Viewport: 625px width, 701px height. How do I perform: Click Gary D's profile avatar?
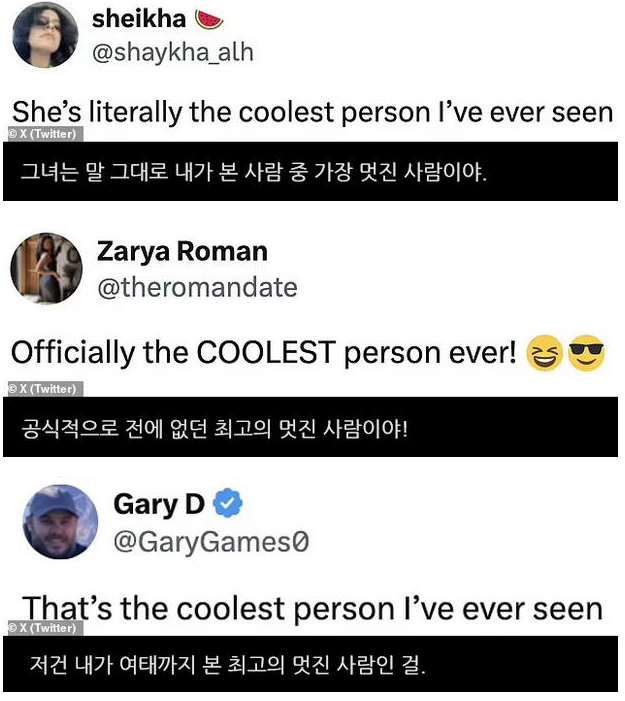(x=60, y=522)
